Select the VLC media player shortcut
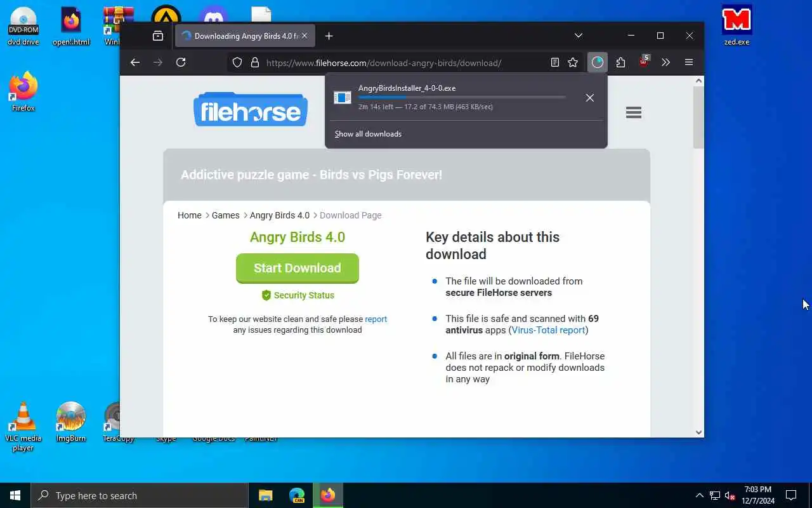 [x=23, y=427]
